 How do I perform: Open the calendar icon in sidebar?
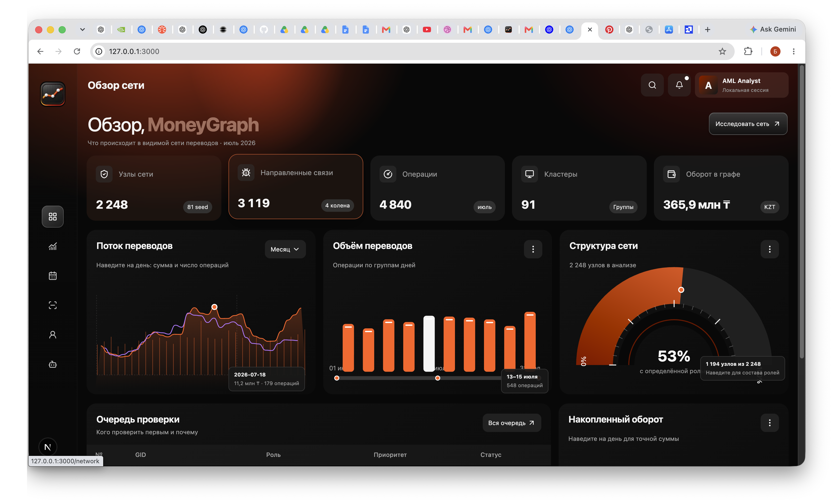[x=52, y=276]
